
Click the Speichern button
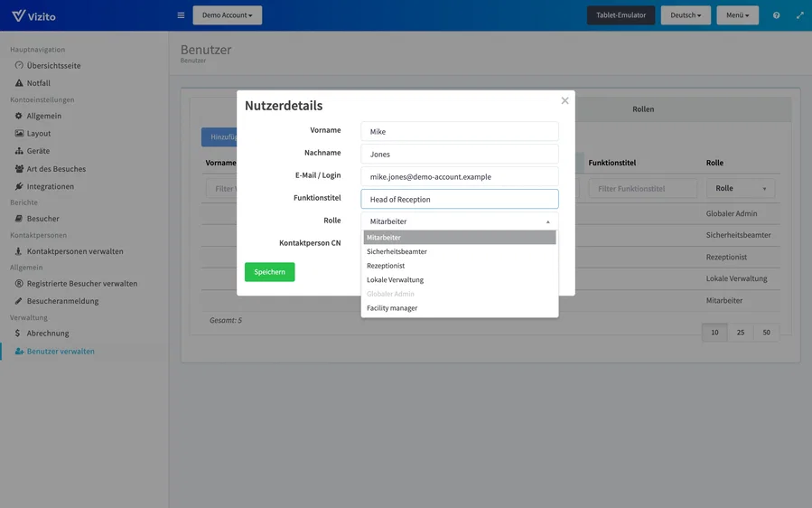pos(270,271)
